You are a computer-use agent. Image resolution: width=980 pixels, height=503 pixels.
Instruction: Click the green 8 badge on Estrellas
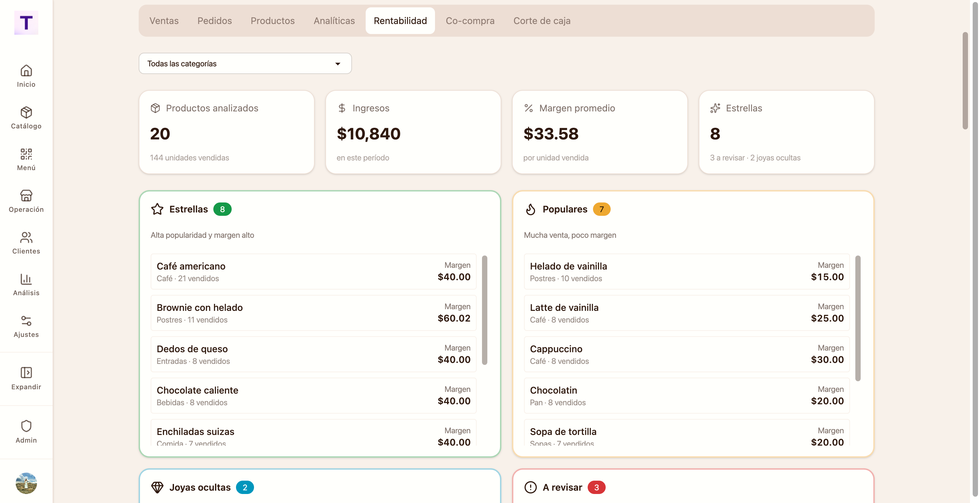click(x=222, y=209)
